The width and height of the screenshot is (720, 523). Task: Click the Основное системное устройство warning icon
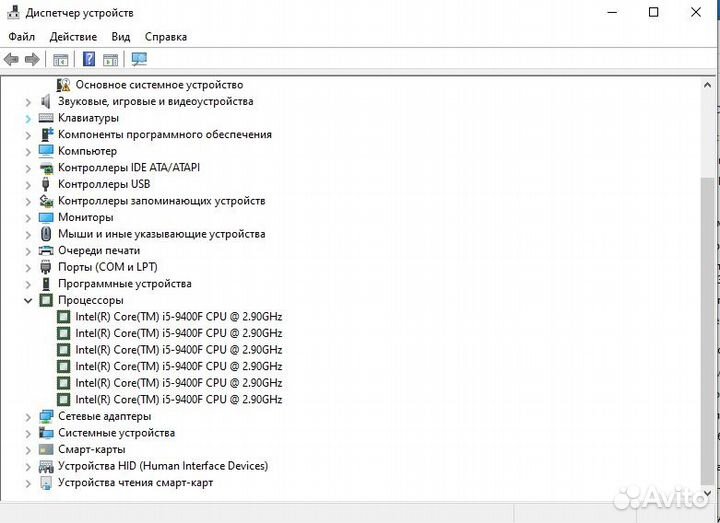click(x=63, y=85)
